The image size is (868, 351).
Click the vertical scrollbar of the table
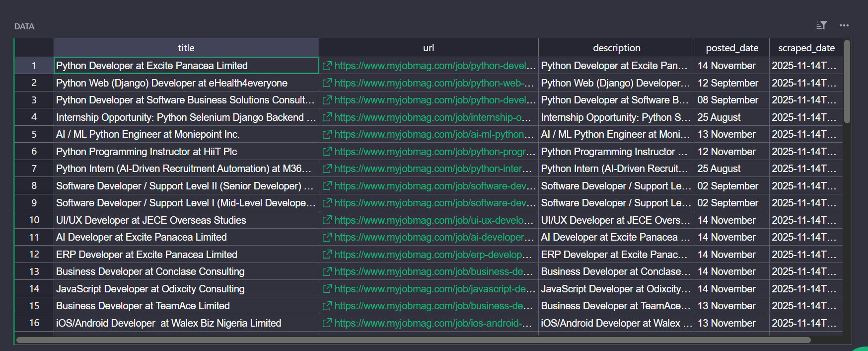[847, 82]
